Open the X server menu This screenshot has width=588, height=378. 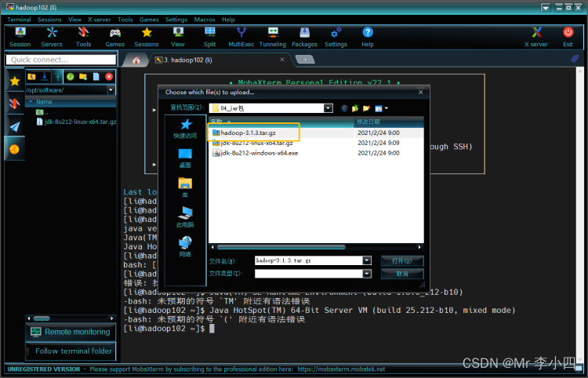click(100, 20)
